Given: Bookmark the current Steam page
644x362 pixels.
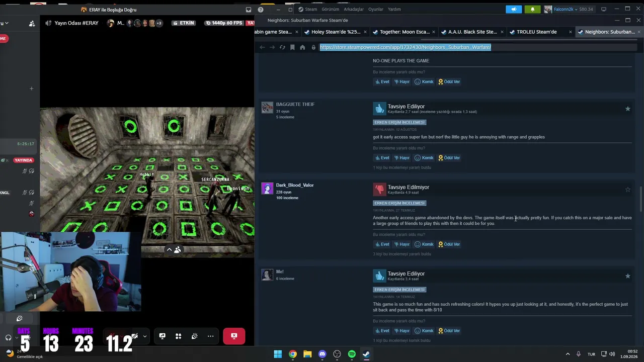Looking at the screenshot, I should tap(292, 47).
